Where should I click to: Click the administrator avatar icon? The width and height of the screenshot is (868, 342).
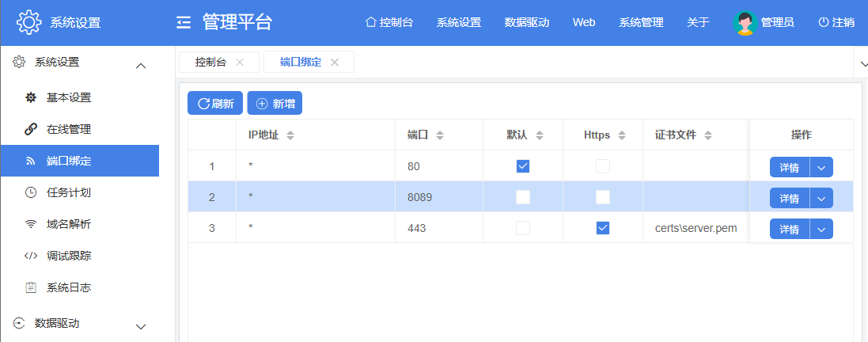tap(745, 23)
